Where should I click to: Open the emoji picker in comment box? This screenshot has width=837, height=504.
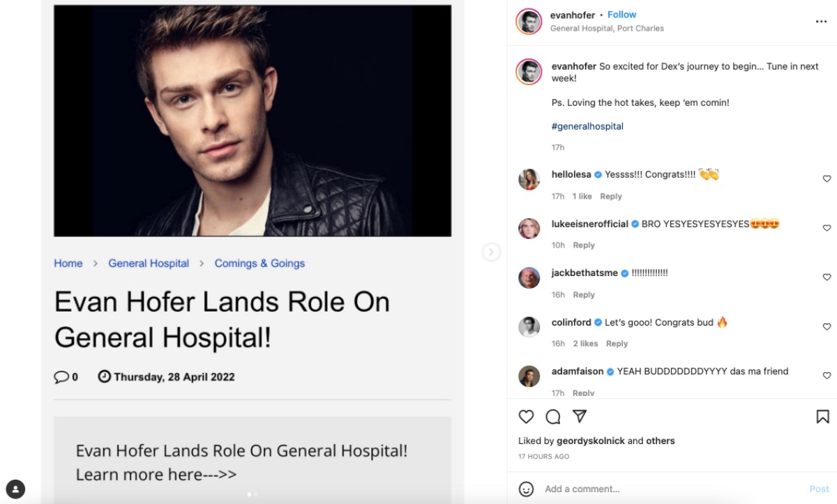(526, 489)
